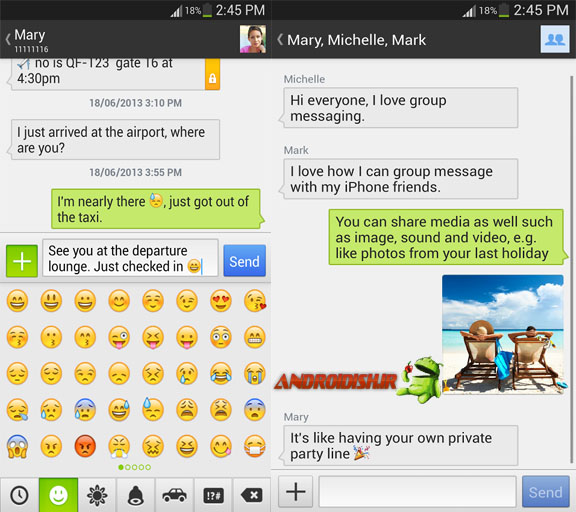Open recent emojis clock tab

(x=19, y=495)
